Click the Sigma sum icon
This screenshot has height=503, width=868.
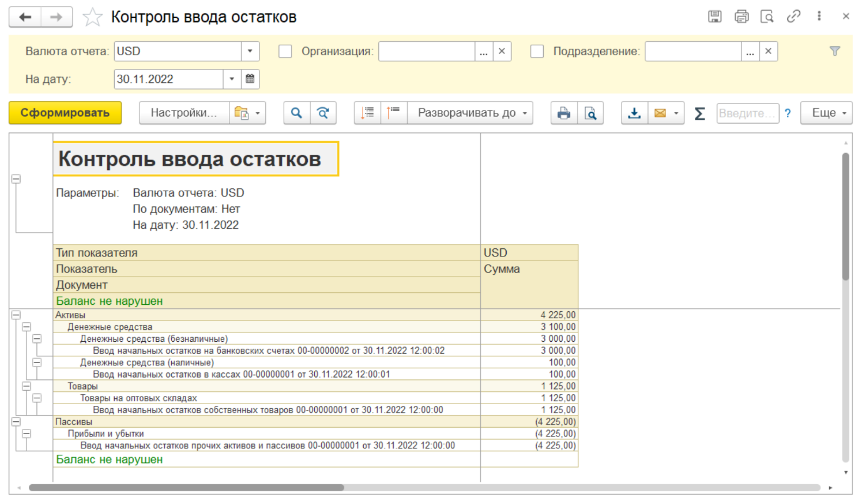(700, 113)
